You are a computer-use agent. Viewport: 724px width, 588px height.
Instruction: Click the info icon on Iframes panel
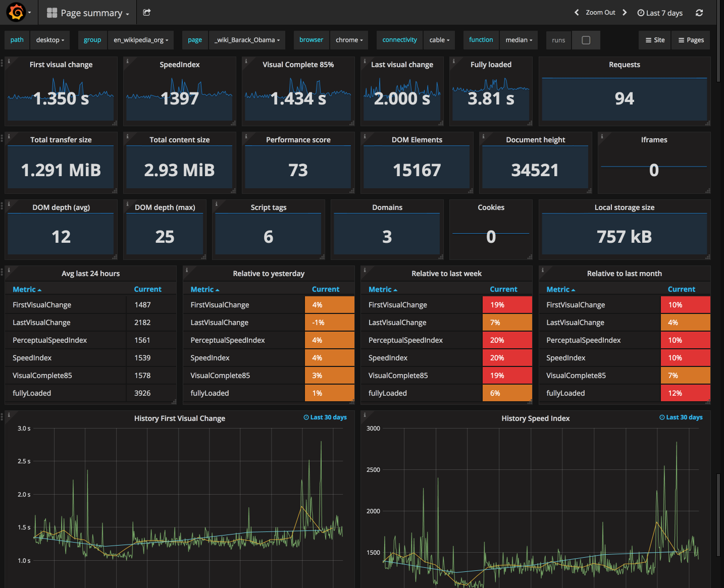pos(602,136)
